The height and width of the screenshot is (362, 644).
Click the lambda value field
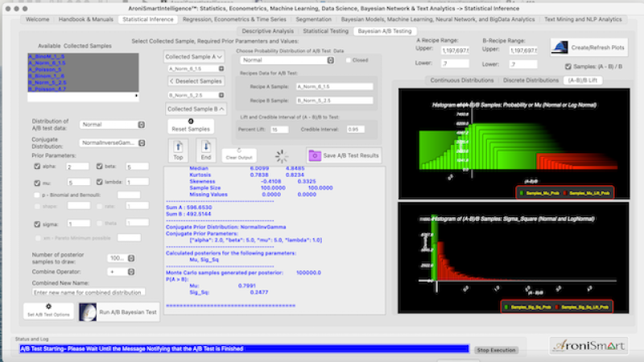coord(137,182)
